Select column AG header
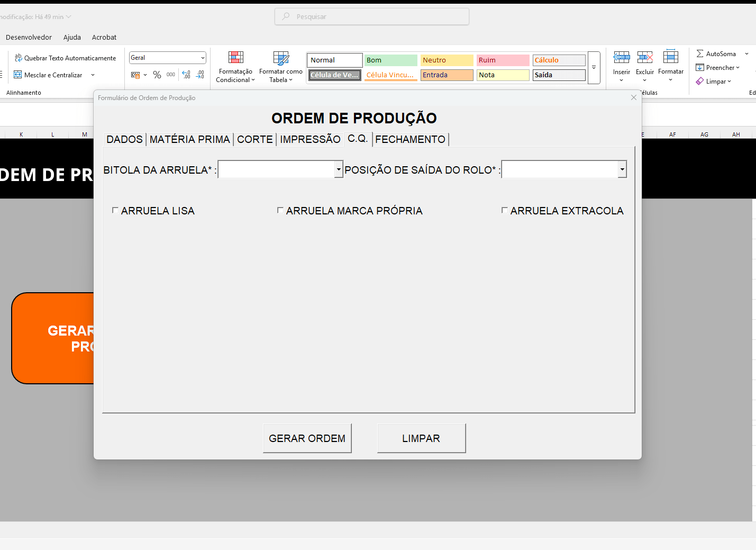Screen dimensions: 756x550 704,134
